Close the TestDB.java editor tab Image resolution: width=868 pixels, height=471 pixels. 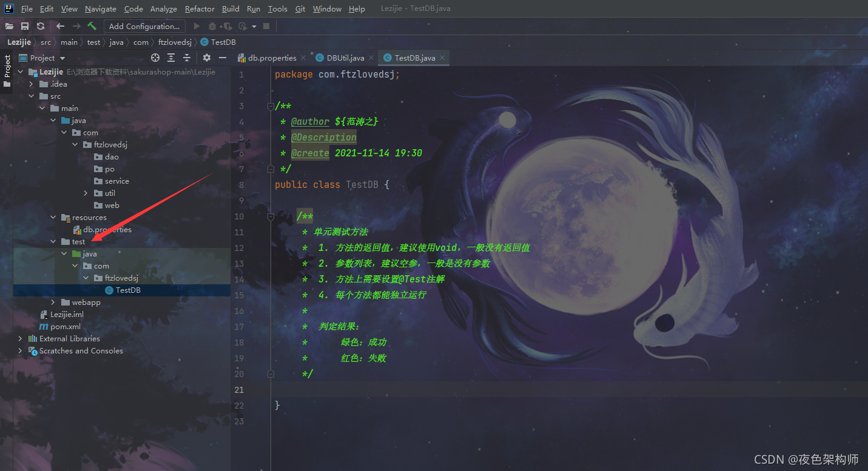pyautogui.click(x=443, y=58)
